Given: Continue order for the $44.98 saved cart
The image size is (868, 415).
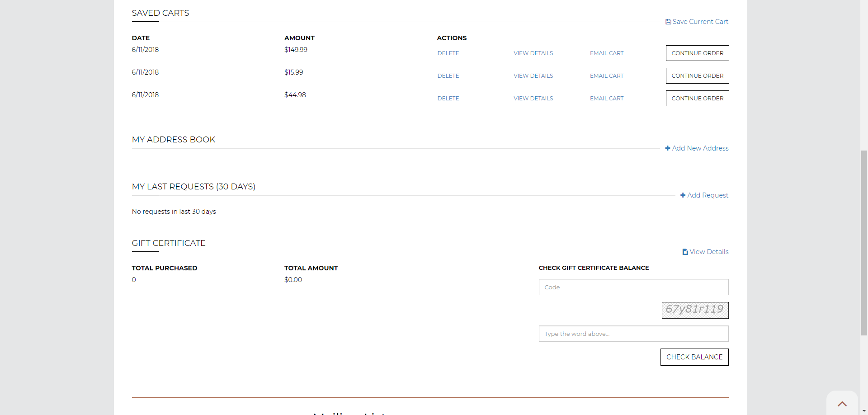Looking at the screenshot, I should point(697,99).
